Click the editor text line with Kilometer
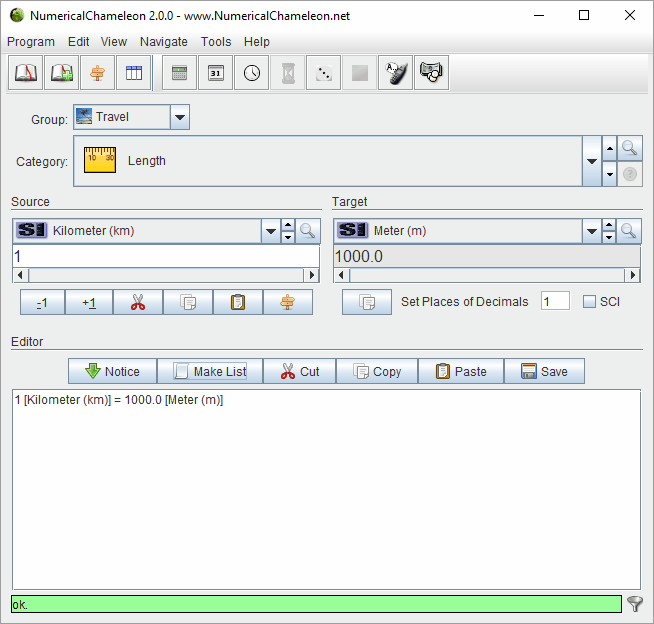654x624 pixels. pyautogui.click(x=119, y=400)
